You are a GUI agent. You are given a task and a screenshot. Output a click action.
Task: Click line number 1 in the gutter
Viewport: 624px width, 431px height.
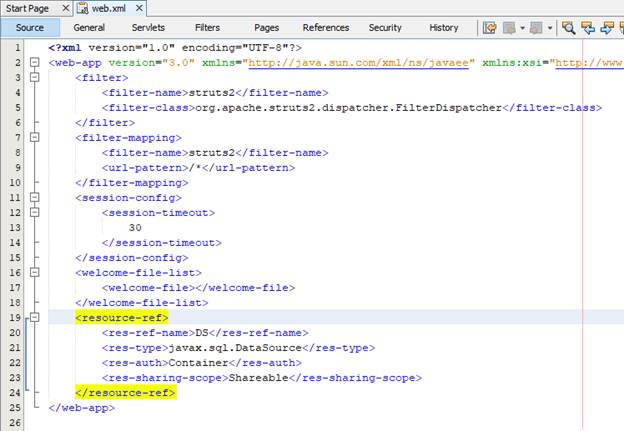pos(17,48)
